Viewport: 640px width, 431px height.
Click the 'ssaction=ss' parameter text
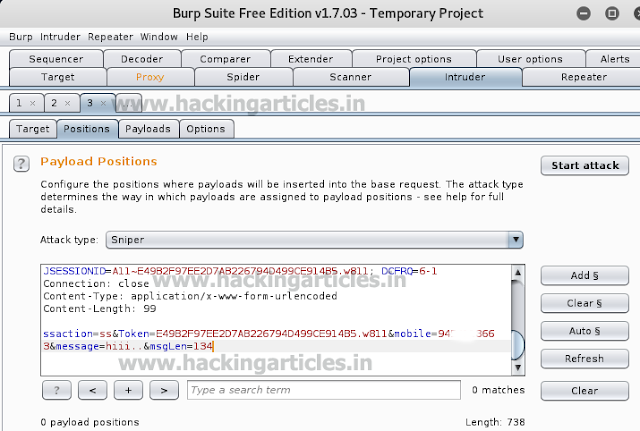[77, 334]
